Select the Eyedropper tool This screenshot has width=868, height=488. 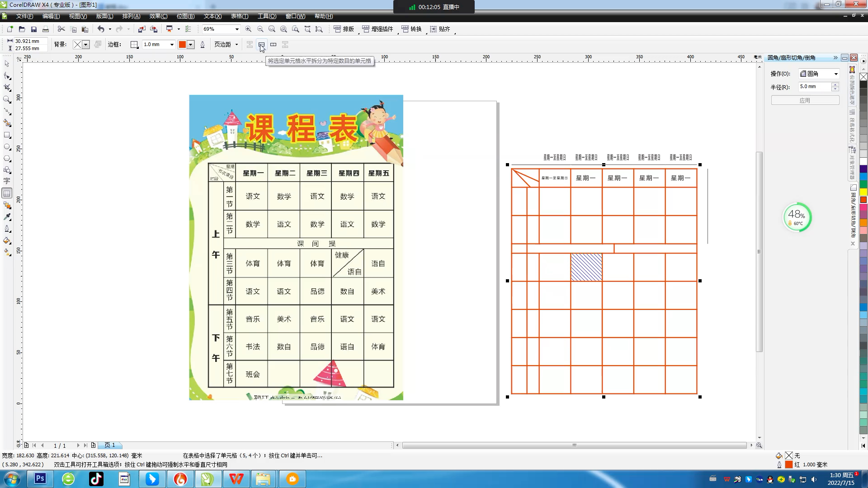coord(7,217)
